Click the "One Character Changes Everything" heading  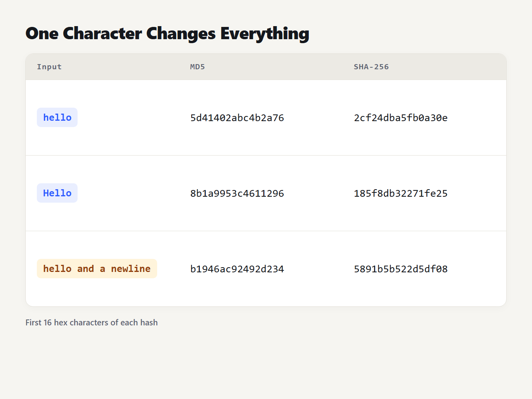click(167, 34)
